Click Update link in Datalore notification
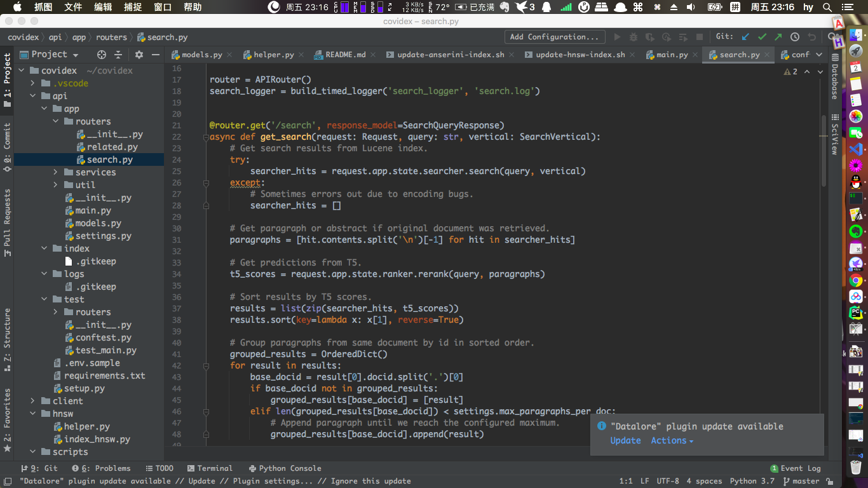 point(625,440)
